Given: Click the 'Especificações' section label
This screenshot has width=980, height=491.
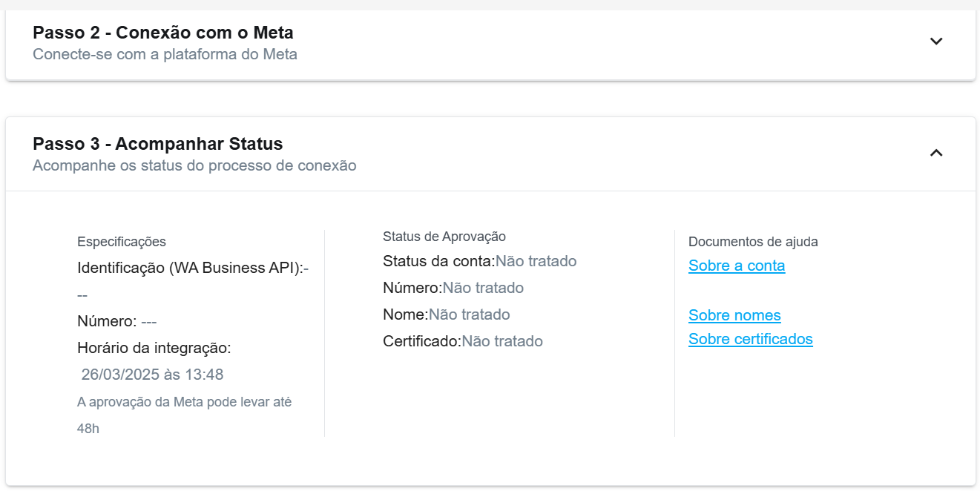Looking at the screenshot, I should click(x=122, y=242).
